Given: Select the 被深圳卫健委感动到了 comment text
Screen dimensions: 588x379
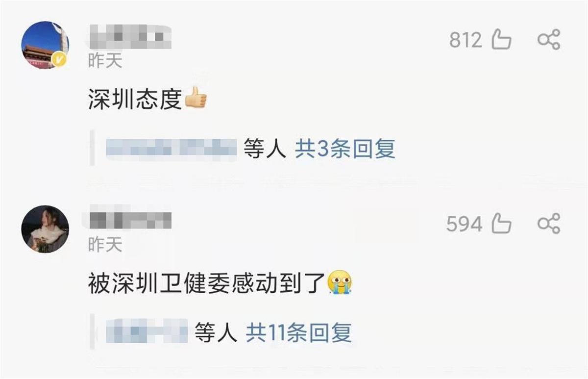Looking at the screenshot, I should tap(208, 283).
